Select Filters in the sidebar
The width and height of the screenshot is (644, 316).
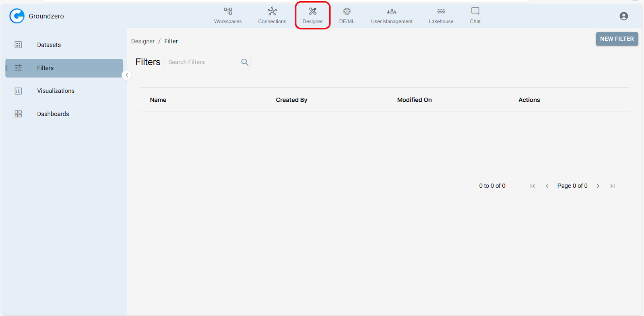pyautogui.click(x=45, y=68)
